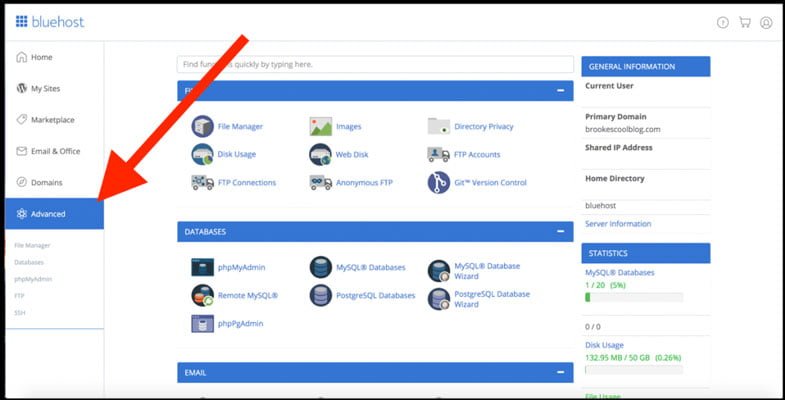Go to Home in the sidebar

(x=54, y=57)
